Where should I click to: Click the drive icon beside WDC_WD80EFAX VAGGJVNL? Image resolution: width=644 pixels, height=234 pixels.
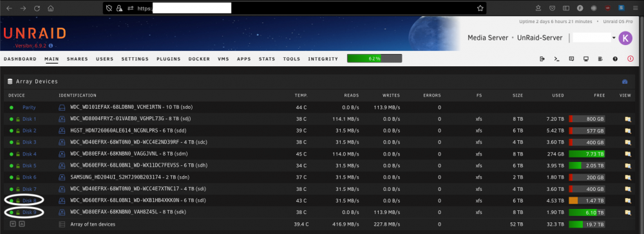click(62, 154)
